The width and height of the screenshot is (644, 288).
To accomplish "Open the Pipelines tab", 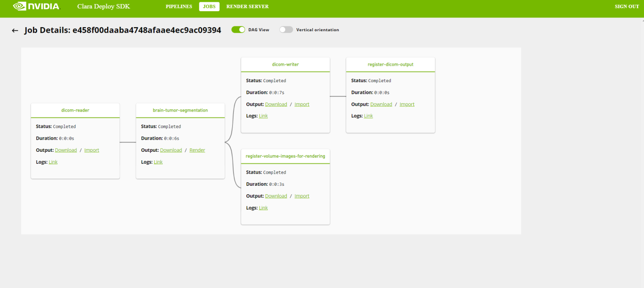I will point(179,7).
